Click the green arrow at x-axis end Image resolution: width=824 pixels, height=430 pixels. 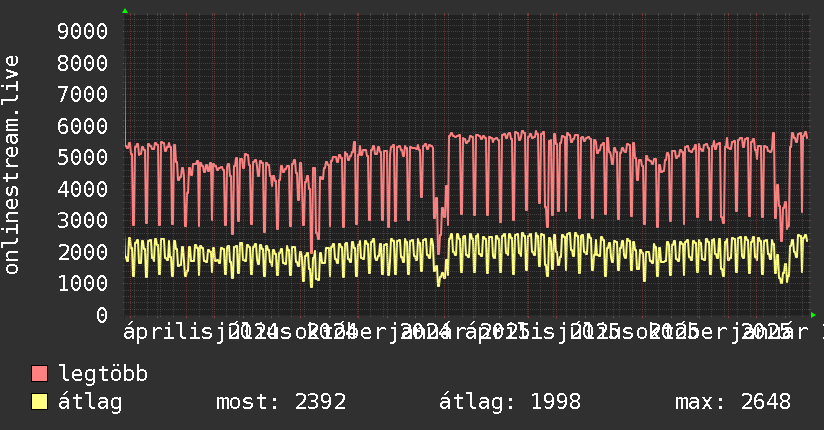(x=813, y=315)
